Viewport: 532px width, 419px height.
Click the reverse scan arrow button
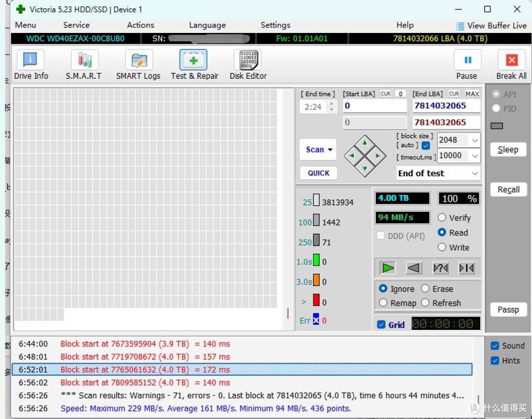414,268
